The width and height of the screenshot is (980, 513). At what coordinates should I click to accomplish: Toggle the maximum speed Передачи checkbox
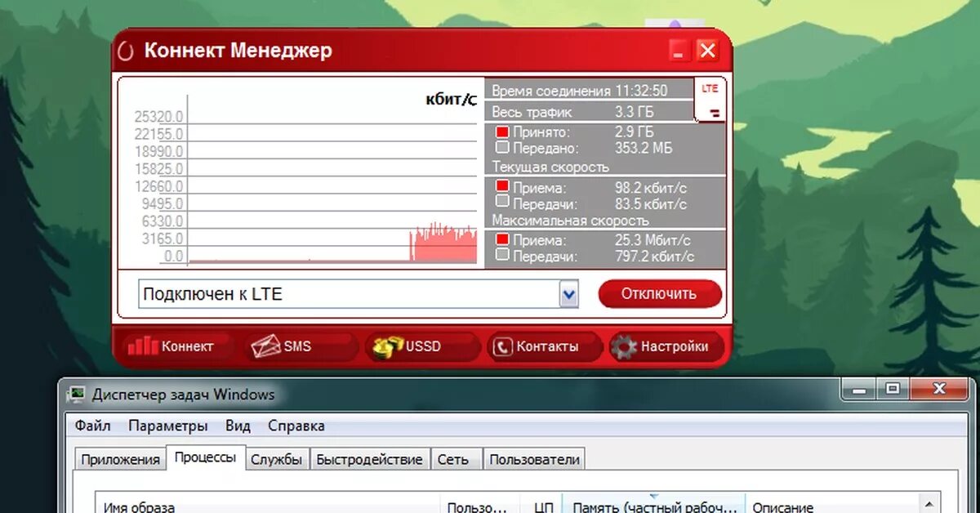coord(503,256)
